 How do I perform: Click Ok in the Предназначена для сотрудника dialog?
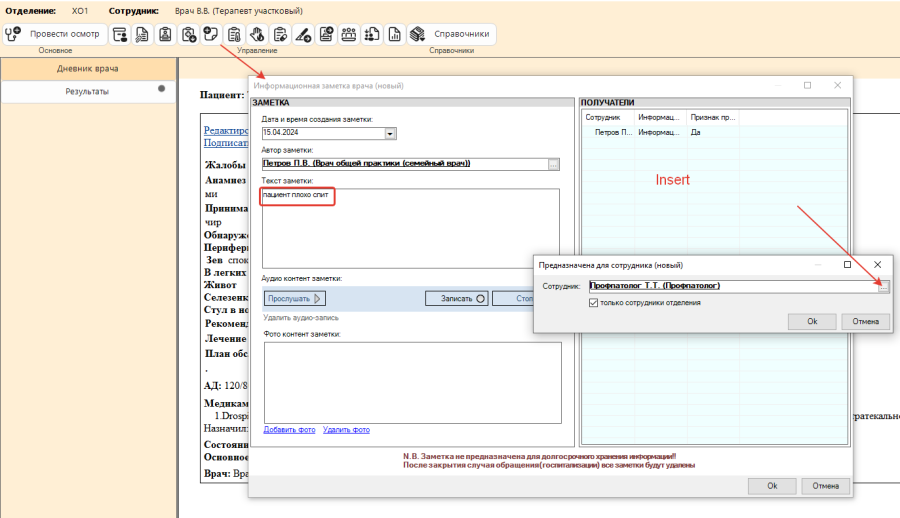[x=812, y=322]
